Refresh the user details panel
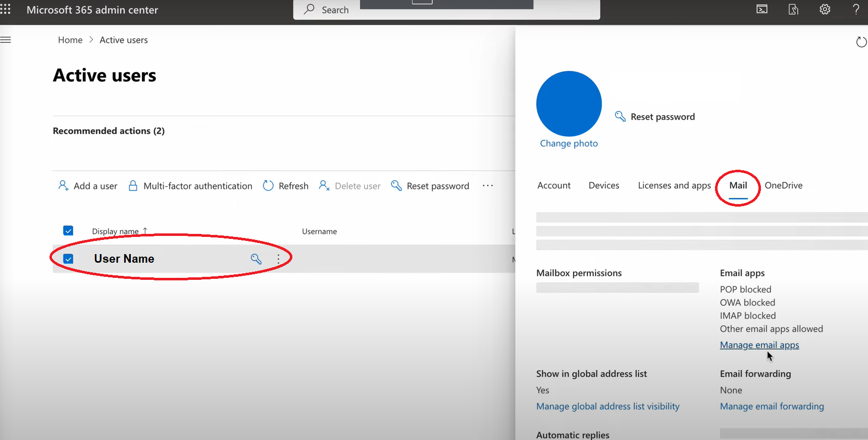 point(861,42)
